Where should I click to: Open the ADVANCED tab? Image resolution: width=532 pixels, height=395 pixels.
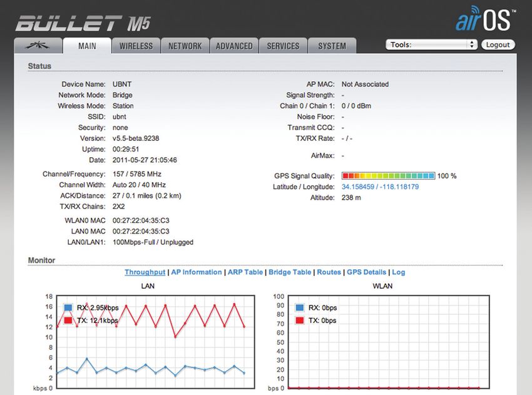pyautogui.click(x=234, y=46)
